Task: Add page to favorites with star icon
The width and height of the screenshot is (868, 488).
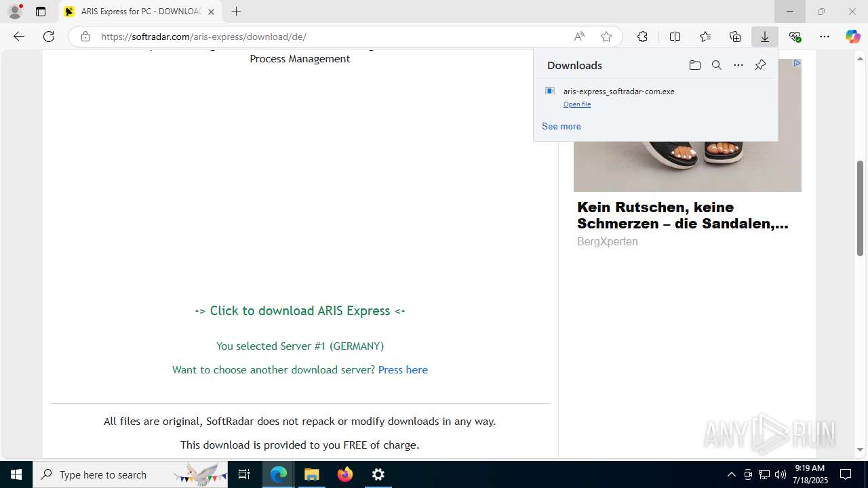Action: (x=606, y=37)
